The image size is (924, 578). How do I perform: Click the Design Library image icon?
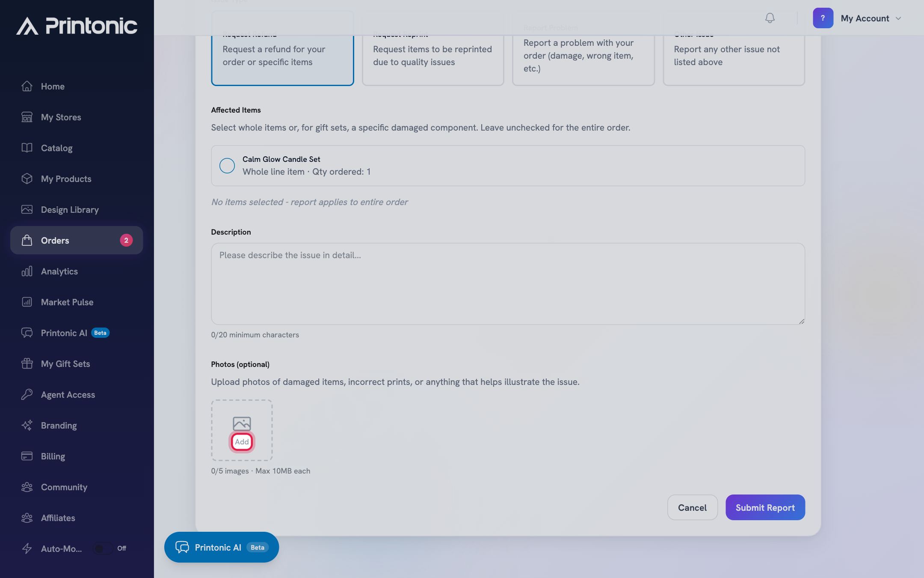[x=27, y=209]
